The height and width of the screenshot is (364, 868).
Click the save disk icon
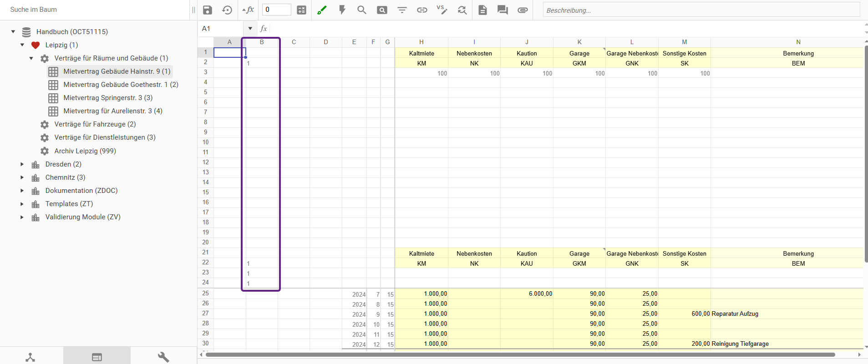[x=208, y=10]
